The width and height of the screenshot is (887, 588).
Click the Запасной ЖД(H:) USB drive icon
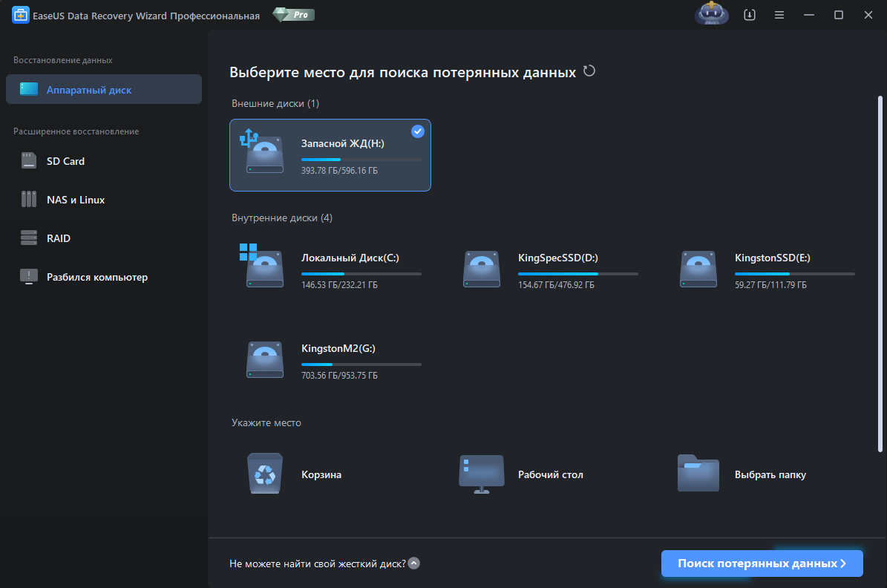(262, 151)
